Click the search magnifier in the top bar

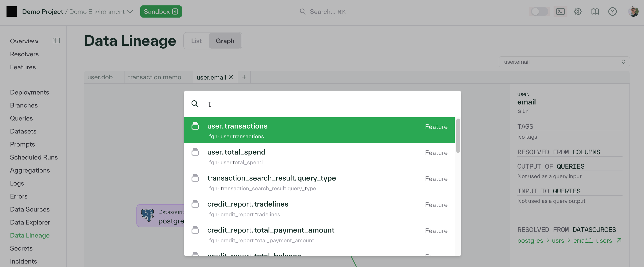[303, 11]
